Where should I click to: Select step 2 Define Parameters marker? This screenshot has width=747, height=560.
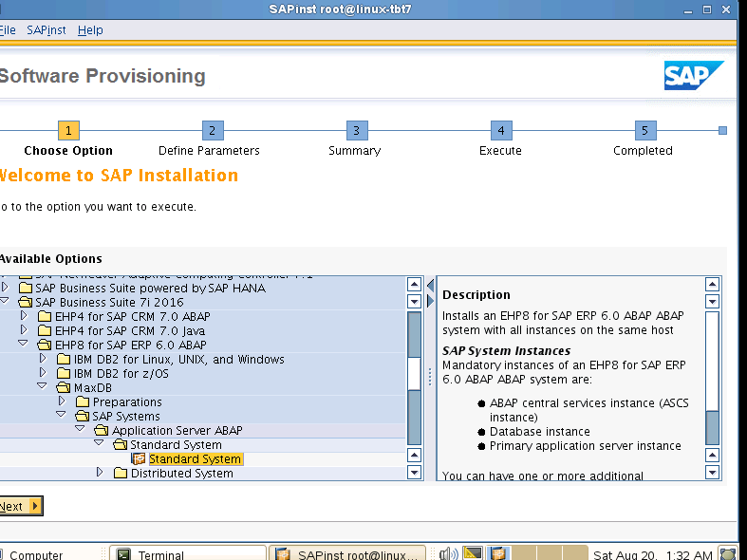(x=213, y=130)
